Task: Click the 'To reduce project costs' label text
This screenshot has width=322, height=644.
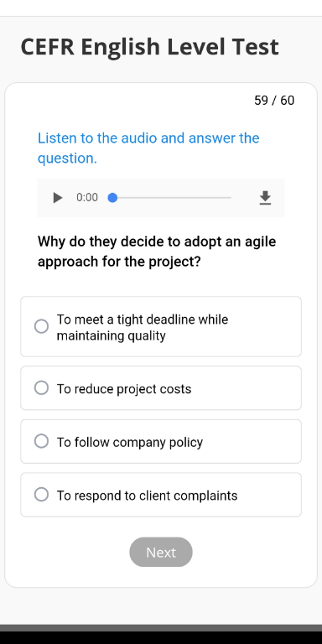Action: 124,389
